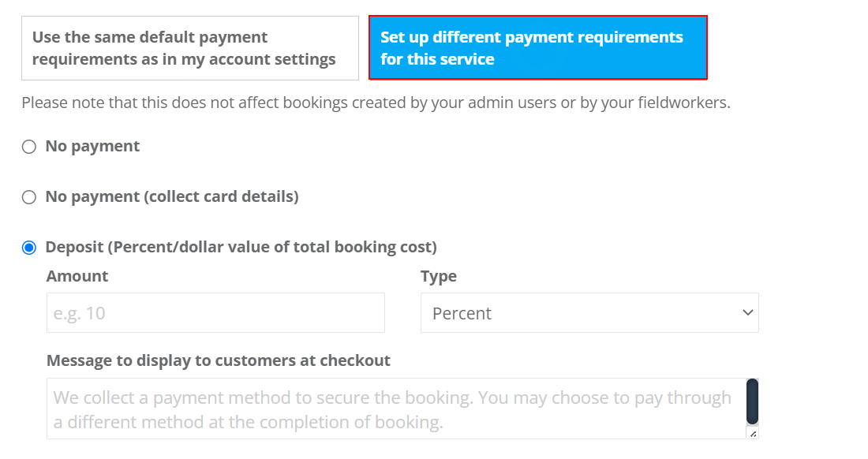Focus the Amount input field
868x459 pixels.
215,313
